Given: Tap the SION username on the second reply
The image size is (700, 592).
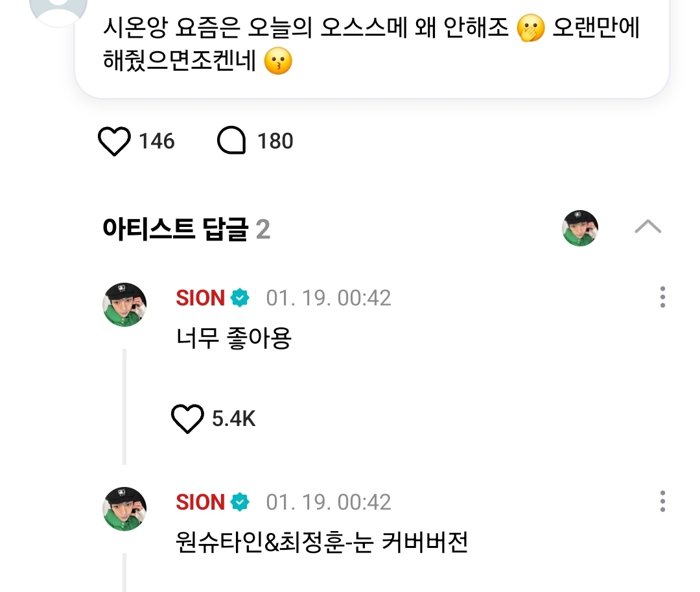Looking at the screenshot, I should [200, 503].
